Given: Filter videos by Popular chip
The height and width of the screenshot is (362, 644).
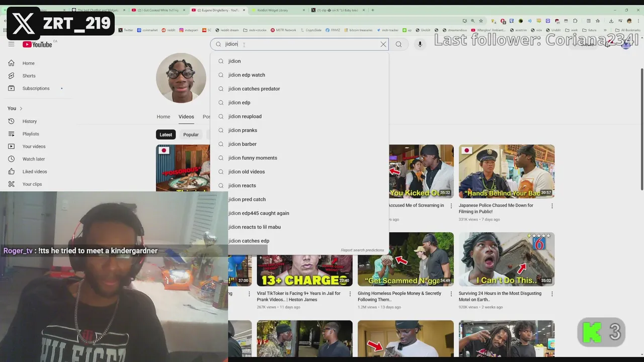Looking at the screenshot, I should click(191, 135).
